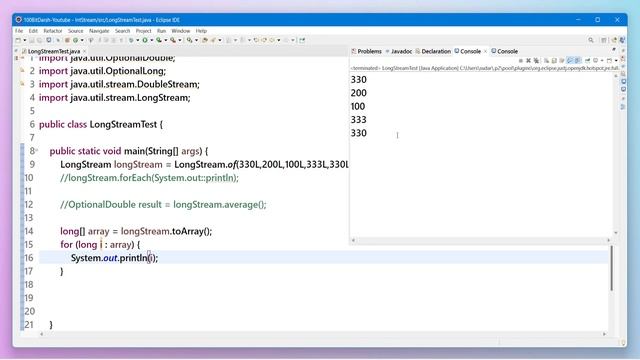Close the LongStreamTest.java editor tab
Screen dimensions: 640x360
[x=84, y=51]
